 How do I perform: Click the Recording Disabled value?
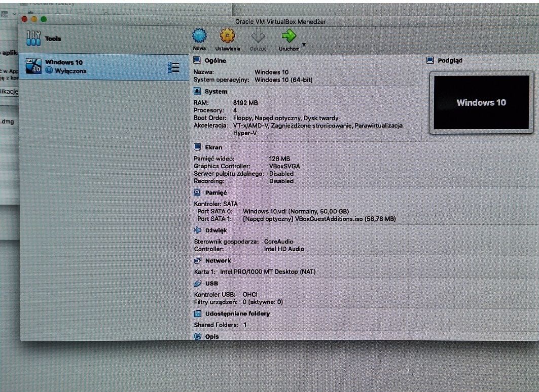[x=281, y=181]
